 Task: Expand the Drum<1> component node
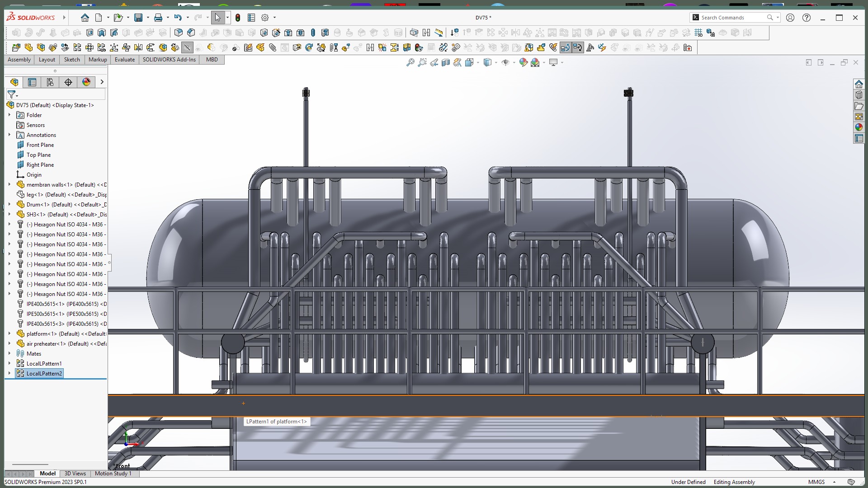[9, 204]
